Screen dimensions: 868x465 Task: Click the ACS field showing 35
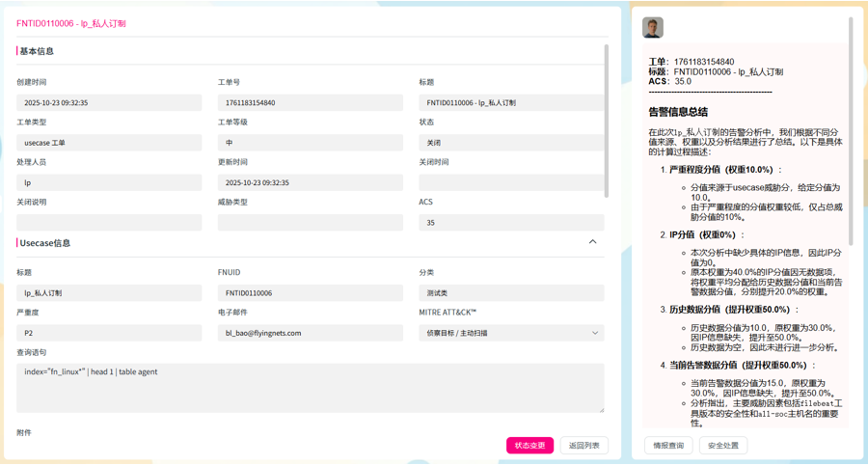coord(511,223)
